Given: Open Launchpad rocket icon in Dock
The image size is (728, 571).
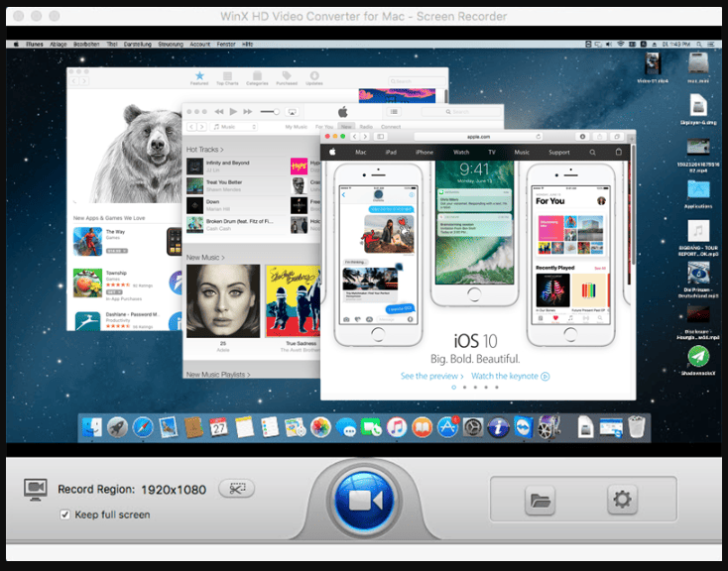Looking at the screenshot, I should 117,427.
